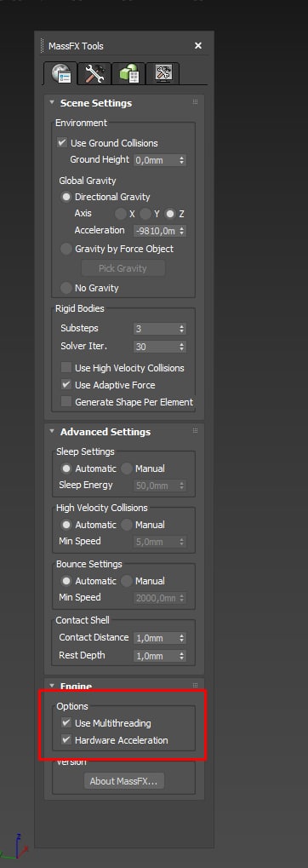Click the Contact Distance spinner arrows
Image resolution: width=308 pixels, height=868 pixels.
click(182, 638)
